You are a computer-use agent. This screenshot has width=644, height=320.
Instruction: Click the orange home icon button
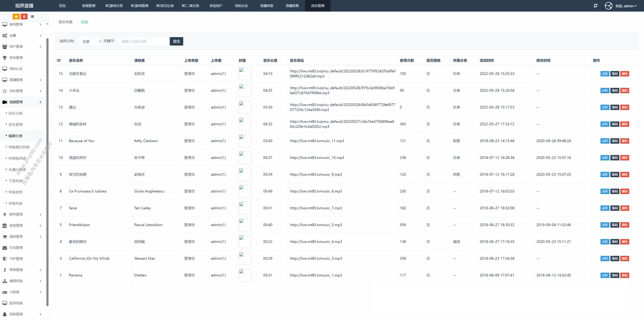point(16,17)
